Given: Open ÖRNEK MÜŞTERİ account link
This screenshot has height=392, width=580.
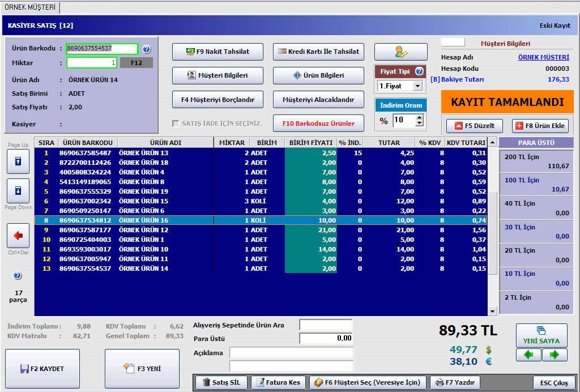Looking at the screenshot, I should pyautogui.click(x=543, y=57).
